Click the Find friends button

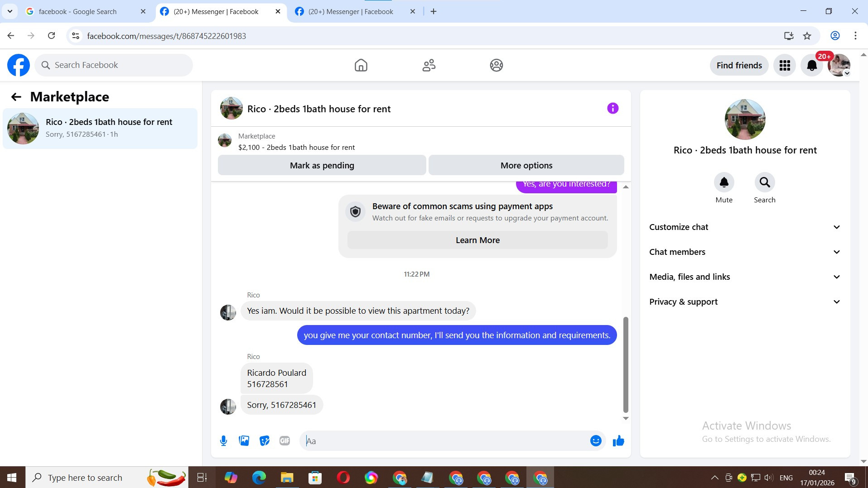coord(739,65)
